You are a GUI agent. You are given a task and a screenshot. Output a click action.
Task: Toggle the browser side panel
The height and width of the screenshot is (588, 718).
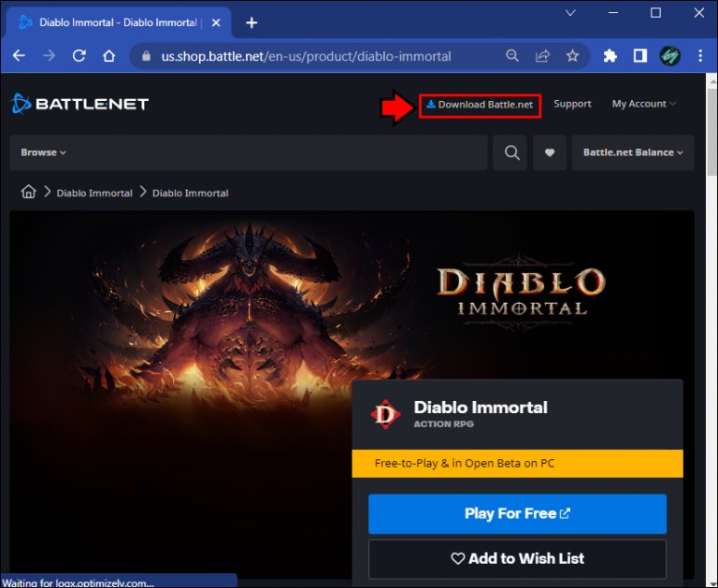(x=640, y=56)
